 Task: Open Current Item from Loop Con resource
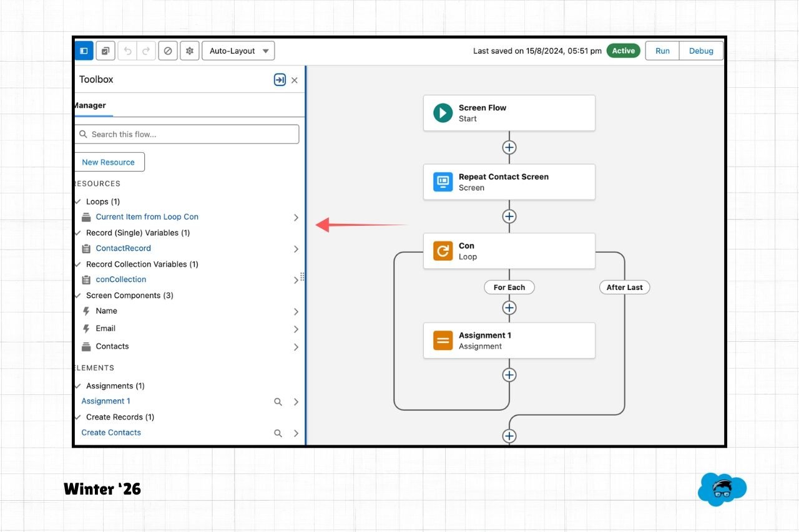point(147,217)
